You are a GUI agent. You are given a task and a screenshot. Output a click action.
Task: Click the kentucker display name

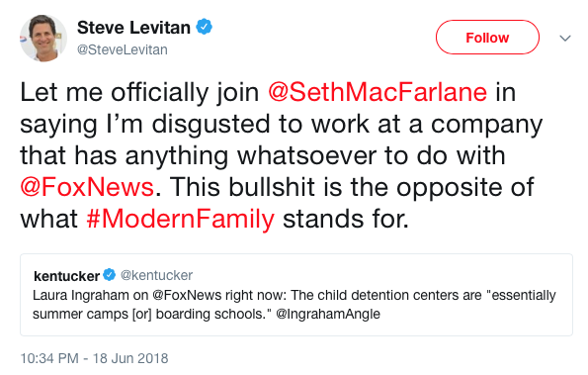(66, 276)
